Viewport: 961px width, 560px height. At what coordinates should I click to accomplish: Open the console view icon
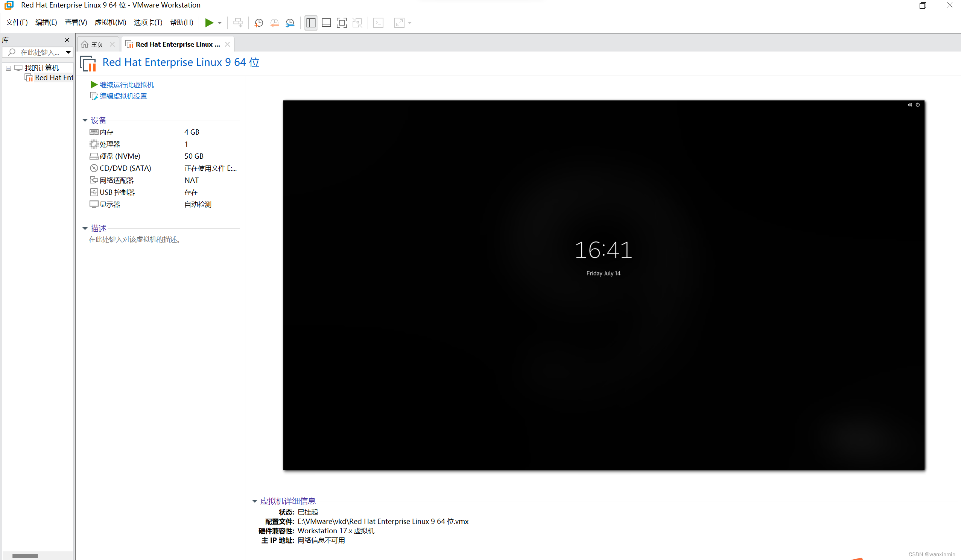[x=378, y=23]
